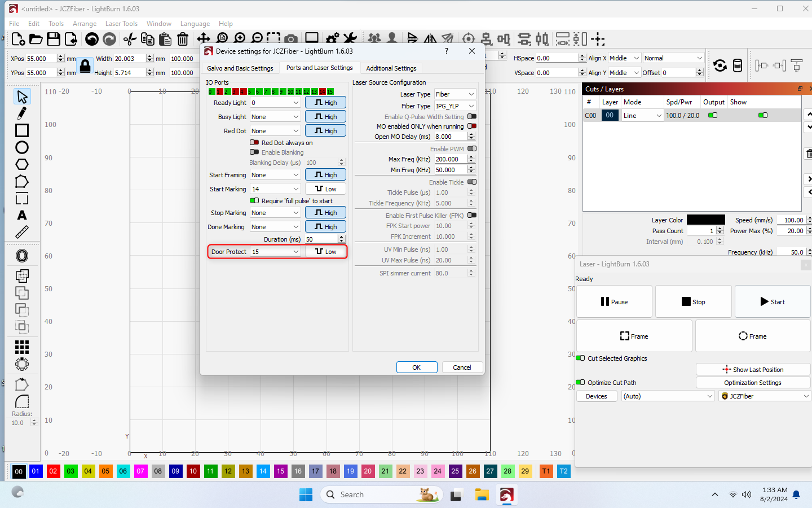This screenshot has width=812, height=508.
Task: Undo the last action
Action: (92, 39)
